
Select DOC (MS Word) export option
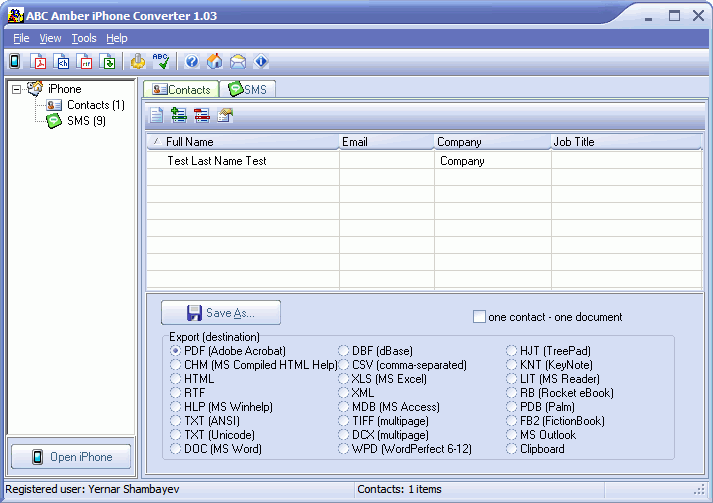[176, 449]
